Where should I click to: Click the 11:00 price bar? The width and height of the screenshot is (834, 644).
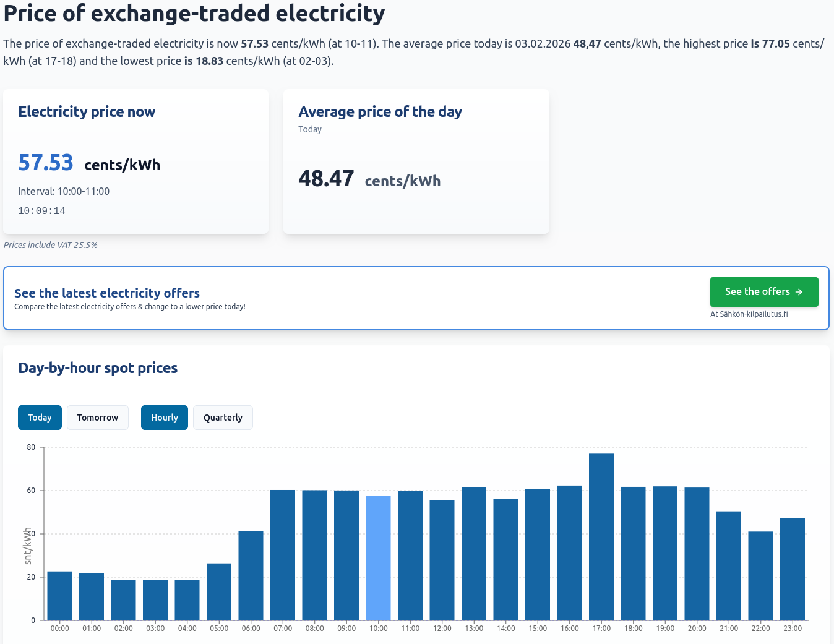point(410,556)
